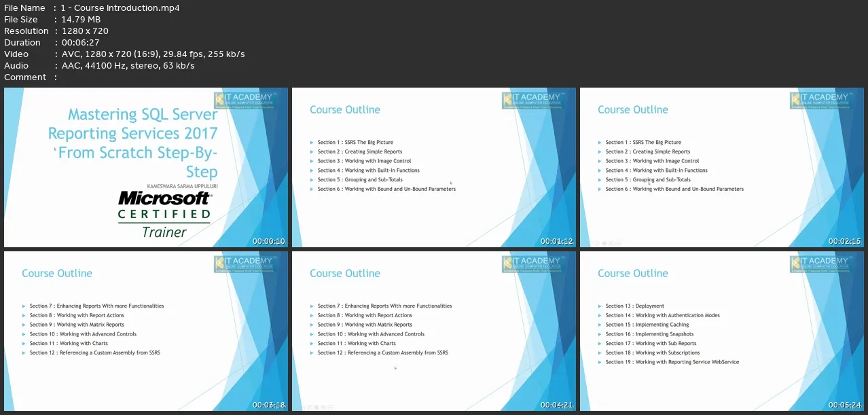Click the 'Comment' metadata label
This screenshot has height=415, width=868.
pyautogui.click(x=25, y=77)
